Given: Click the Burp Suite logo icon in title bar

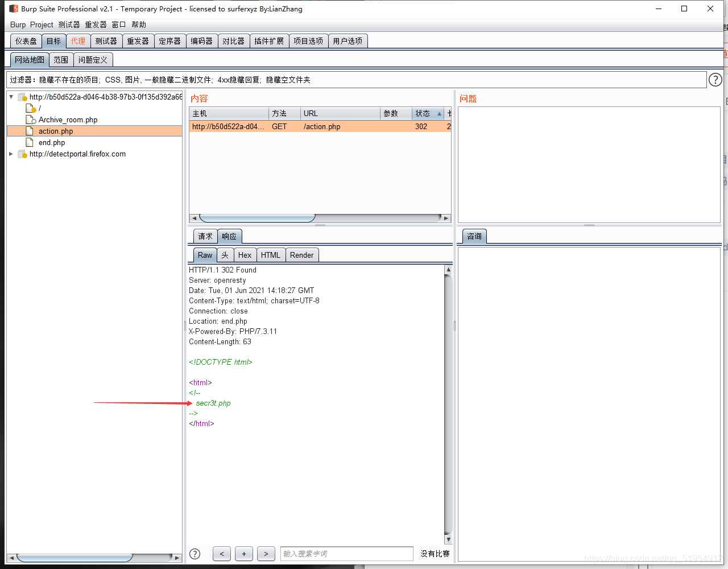Looking at the screenshot, I should tap(14, 9).
